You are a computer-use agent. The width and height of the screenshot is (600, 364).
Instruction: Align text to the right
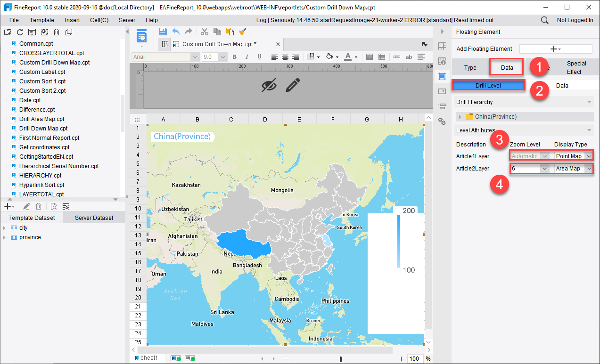[x=296, y=57]
